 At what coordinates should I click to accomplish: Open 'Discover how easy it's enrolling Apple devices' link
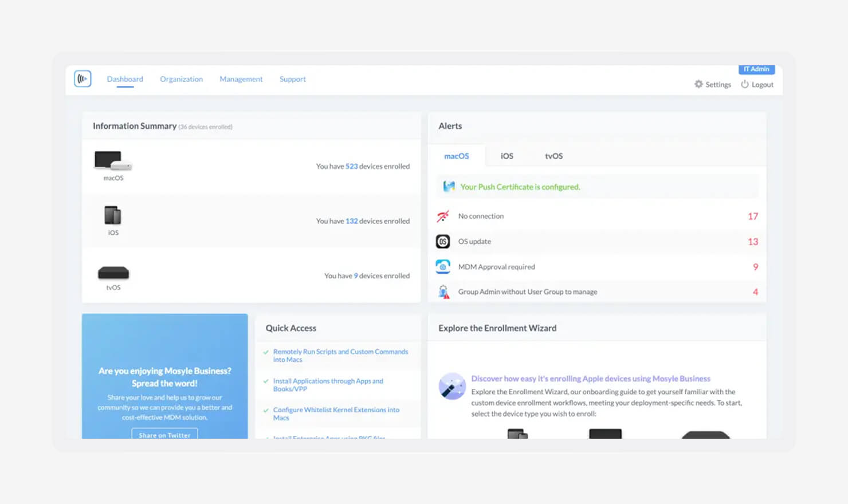591,379
